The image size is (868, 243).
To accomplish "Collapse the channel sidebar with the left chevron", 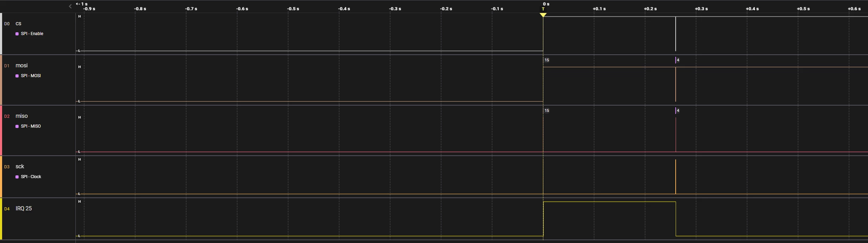I will click(x=70, y=6).
